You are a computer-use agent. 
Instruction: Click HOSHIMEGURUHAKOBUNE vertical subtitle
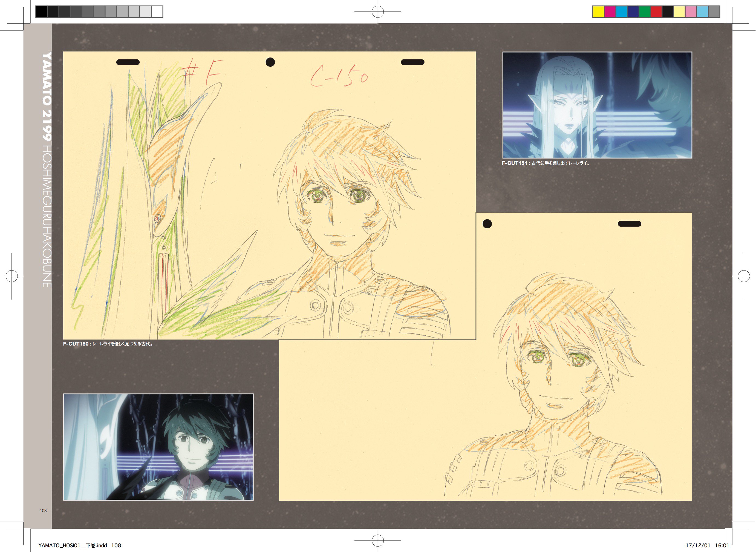pyautogui.click(x=47, y=216)
